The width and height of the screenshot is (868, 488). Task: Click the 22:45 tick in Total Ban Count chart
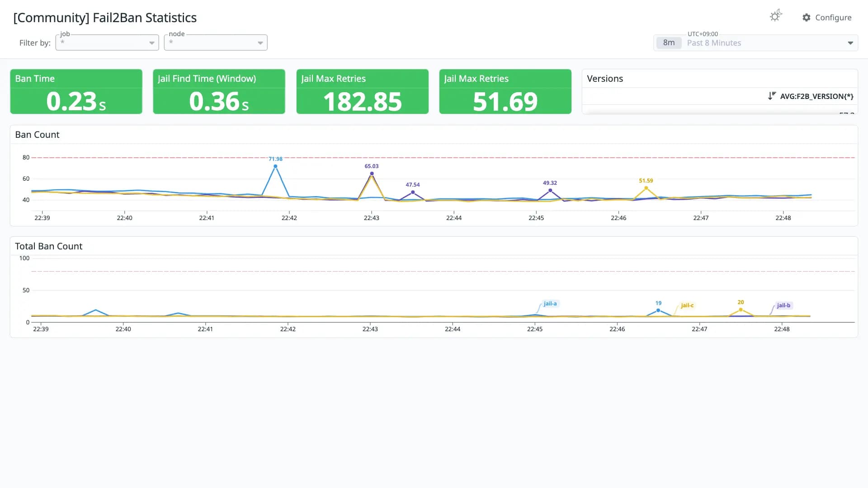click(x=535, y=329)
